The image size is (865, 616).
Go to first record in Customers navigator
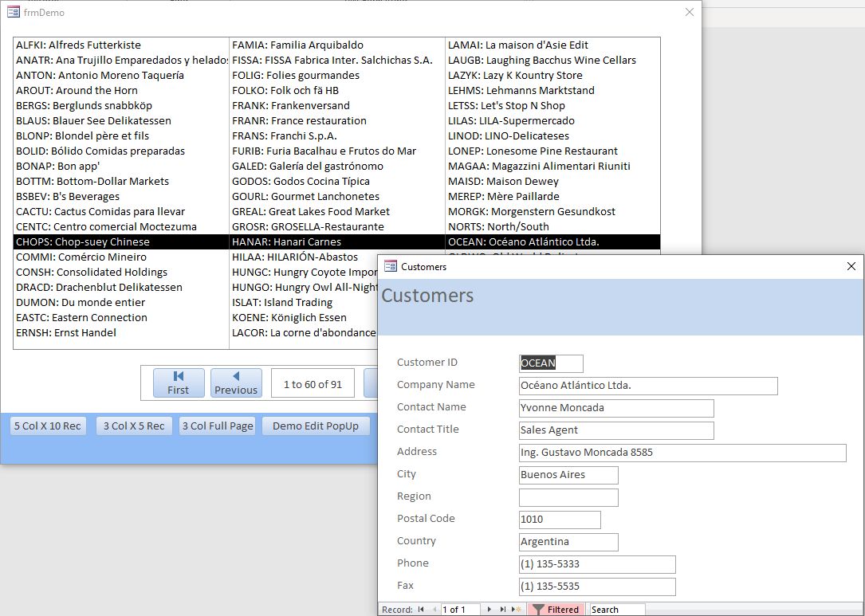421,610
